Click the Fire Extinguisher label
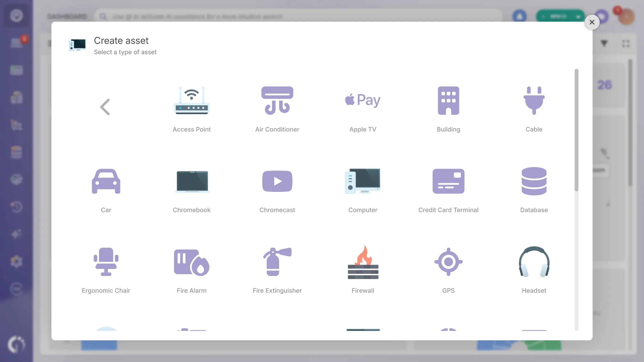Viewport: 644px width, 362px height. tap(277, 291)
